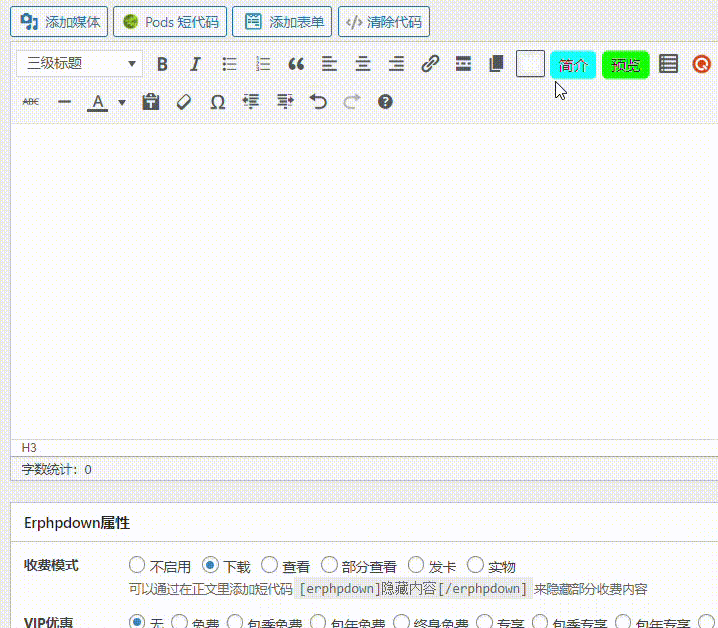The height and width of the screenshot is (628, 718).
Task: Toggle strikethrough formatting
Action: point(31,102)
